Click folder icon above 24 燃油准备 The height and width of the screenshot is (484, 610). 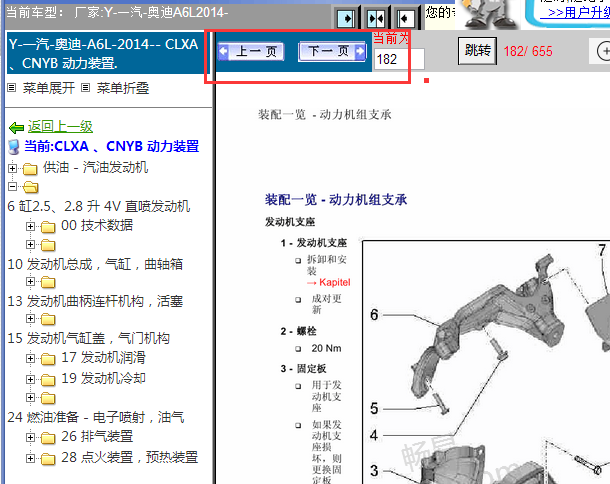48,398
